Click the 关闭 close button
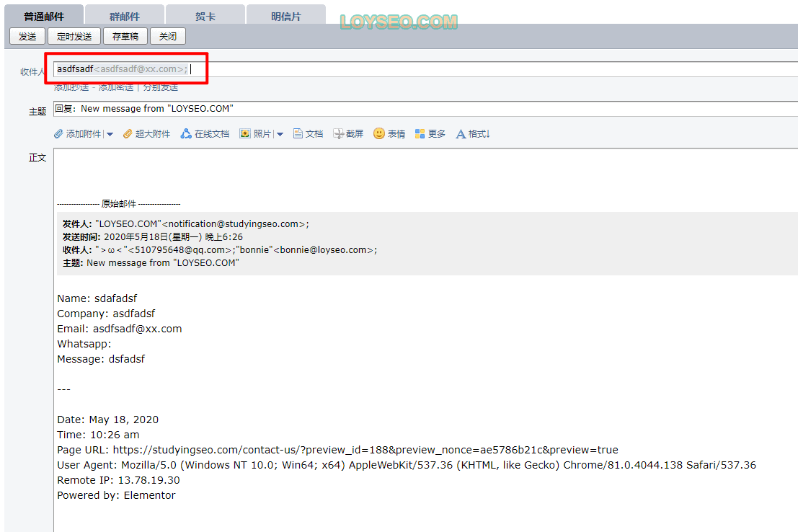The height and width of the screenshot is (532, 798). [x=168, y=36]
